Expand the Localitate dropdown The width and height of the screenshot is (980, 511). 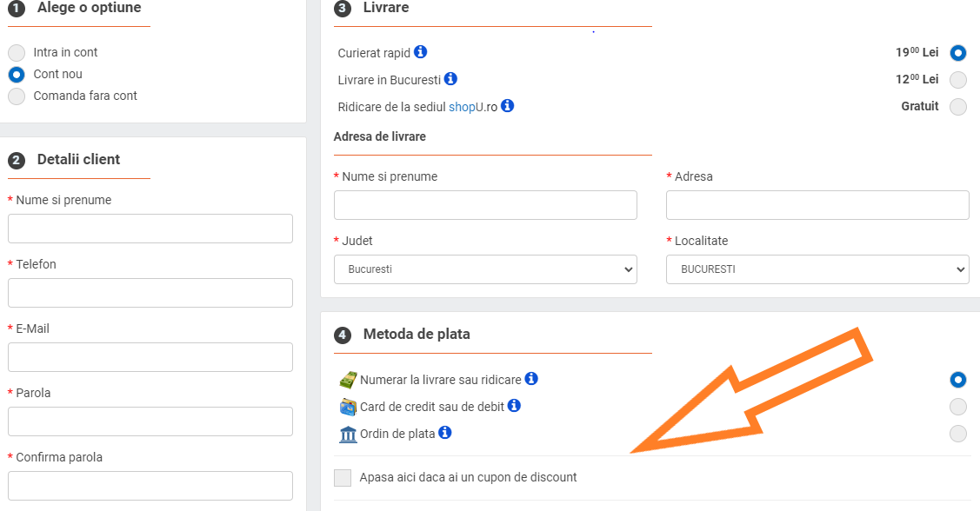coord(817,269)
